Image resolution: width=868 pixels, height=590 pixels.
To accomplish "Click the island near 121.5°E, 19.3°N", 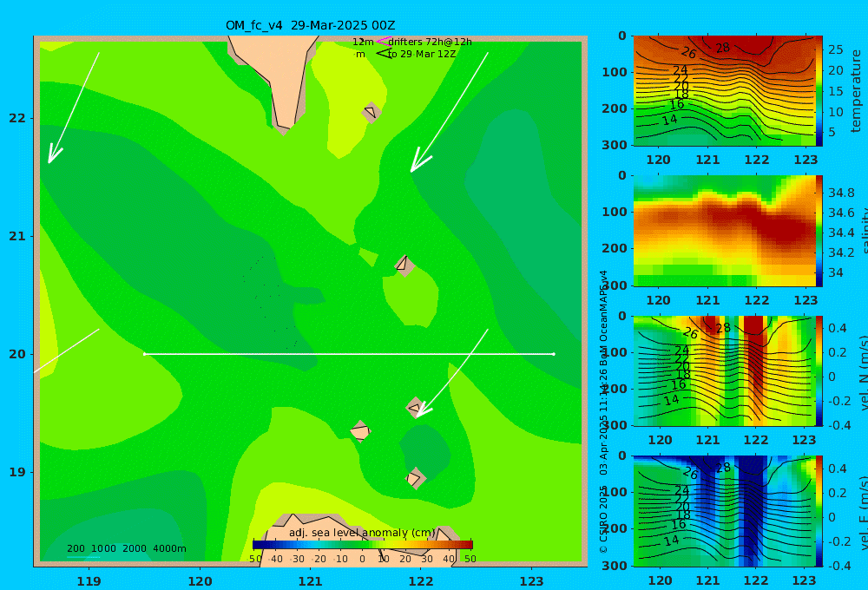I will pos(360,431).
